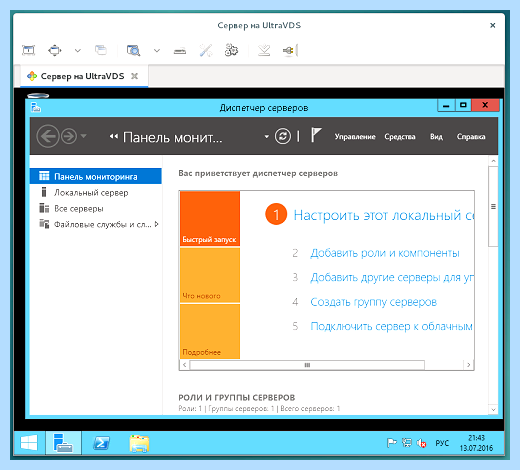The height and width of the screenshot is (470, 520).
Task: Click 'Добавить другие серверы для уп...' link
Action: (392, 278)
